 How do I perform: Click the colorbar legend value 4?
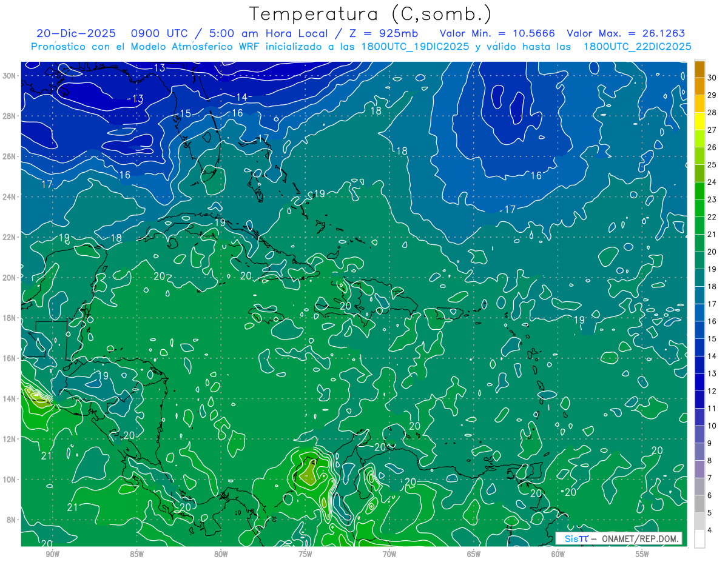click(709, 530)
